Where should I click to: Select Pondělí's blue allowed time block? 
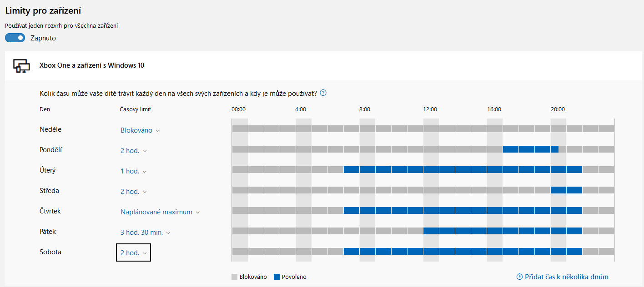point(530,149)
